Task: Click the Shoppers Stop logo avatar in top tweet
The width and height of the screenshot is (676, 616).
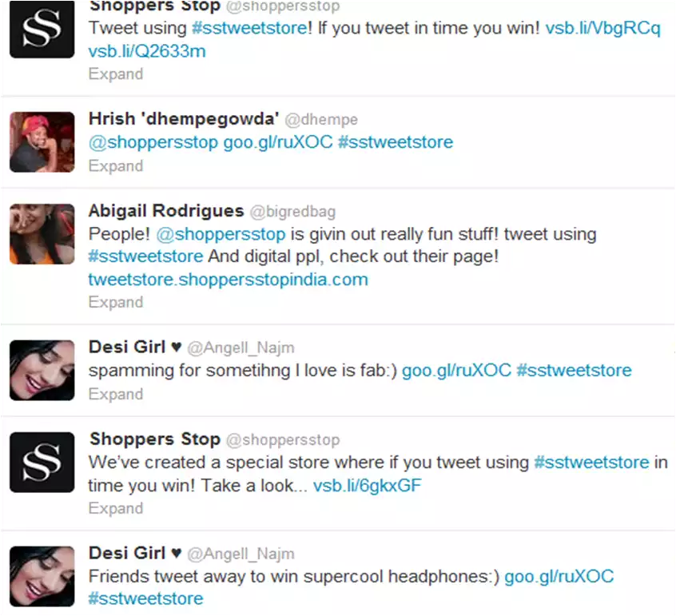Action: [x=42, y=29]
